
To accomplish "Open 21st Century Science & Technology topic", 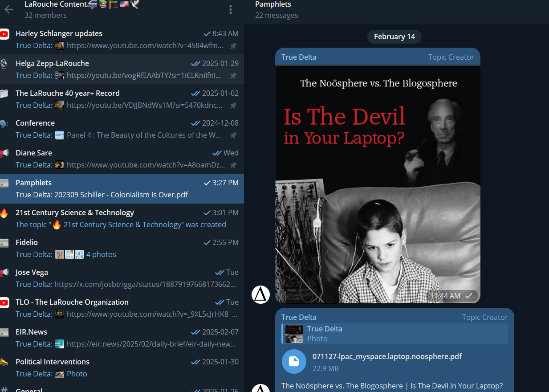I will pos(122,218).
